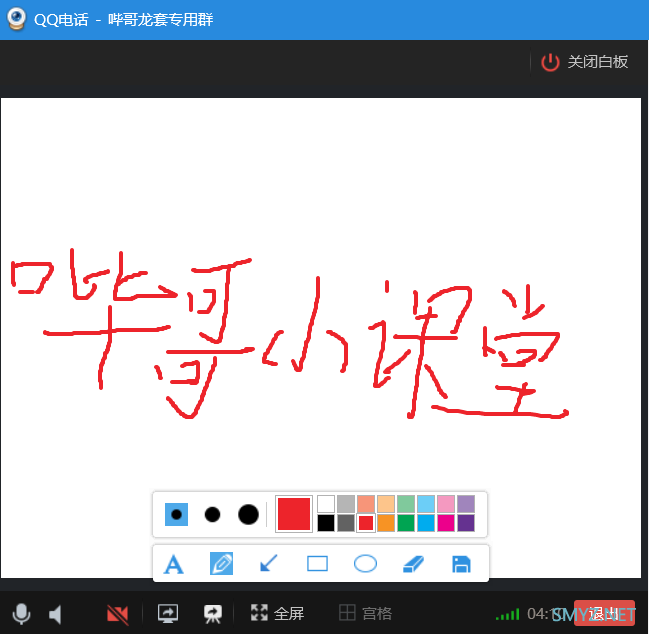This screenshot has width=649, height=634.
Task: Click the presentation playback icon in bottom bar
Action: pyautogui.click(x=212, y=613)
